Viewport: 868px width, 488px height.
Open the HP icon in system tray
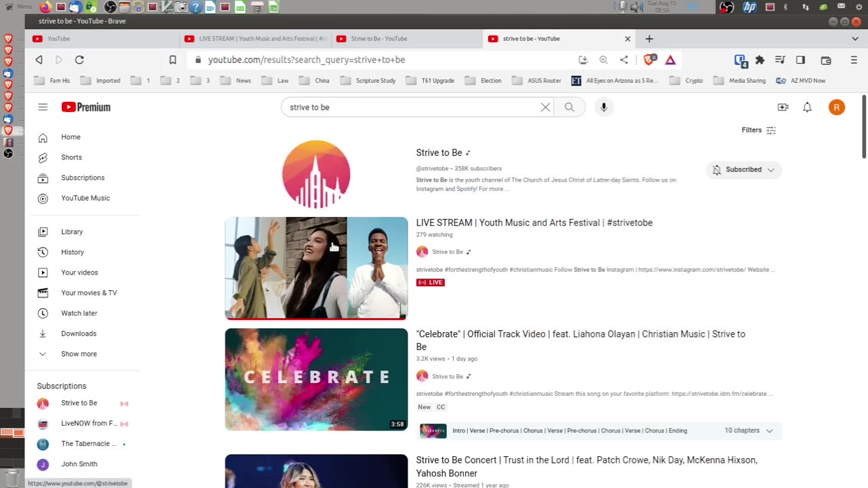click(749, 7)
